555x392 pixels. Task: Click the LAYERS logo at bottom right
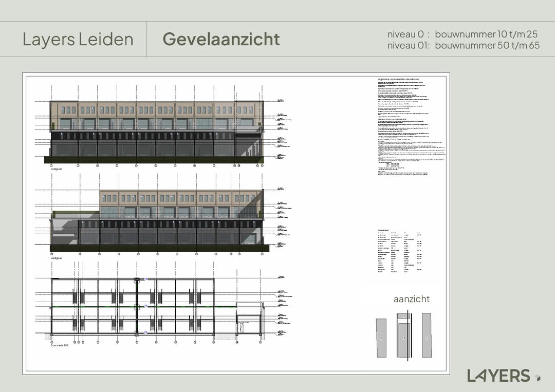pyautogui.click(x=498, y=376)
